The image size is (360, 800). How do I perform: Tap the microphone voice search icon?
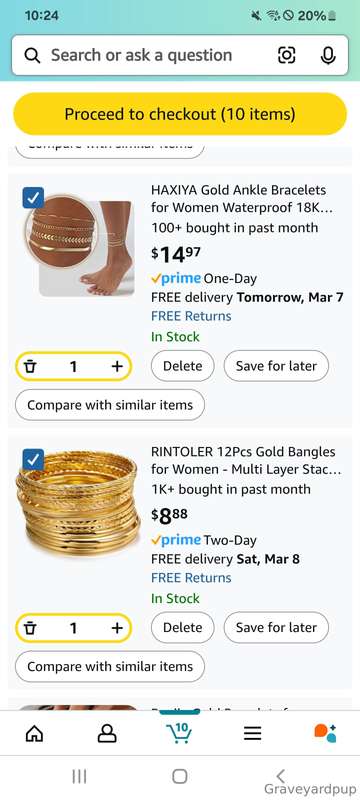[328, 55]
